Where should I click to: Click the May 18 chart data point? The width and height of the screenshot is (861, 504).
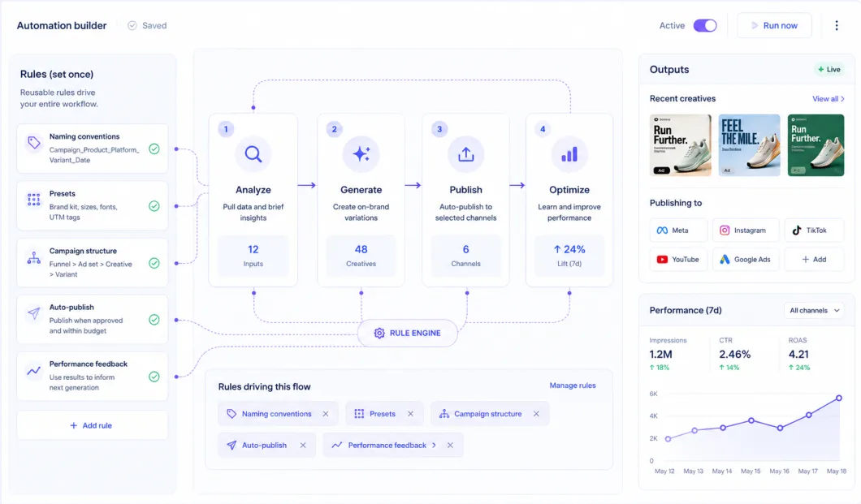[839, 398]
